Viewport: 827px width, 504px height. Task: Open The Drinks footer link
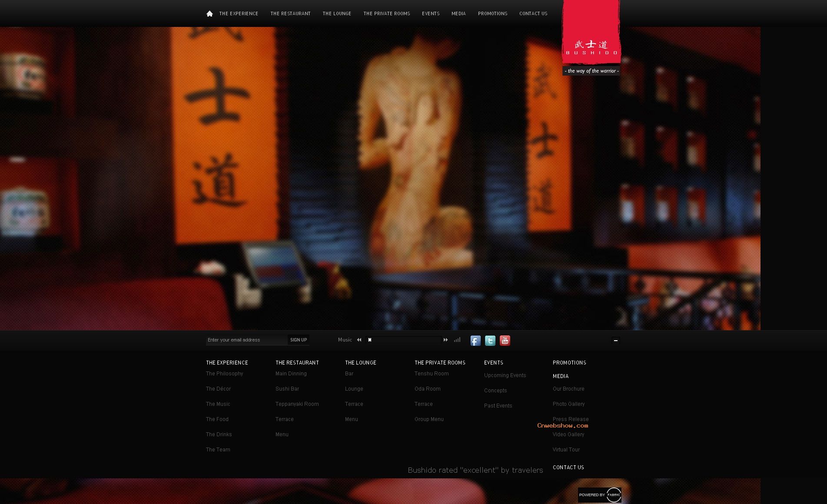click(219, 434)
